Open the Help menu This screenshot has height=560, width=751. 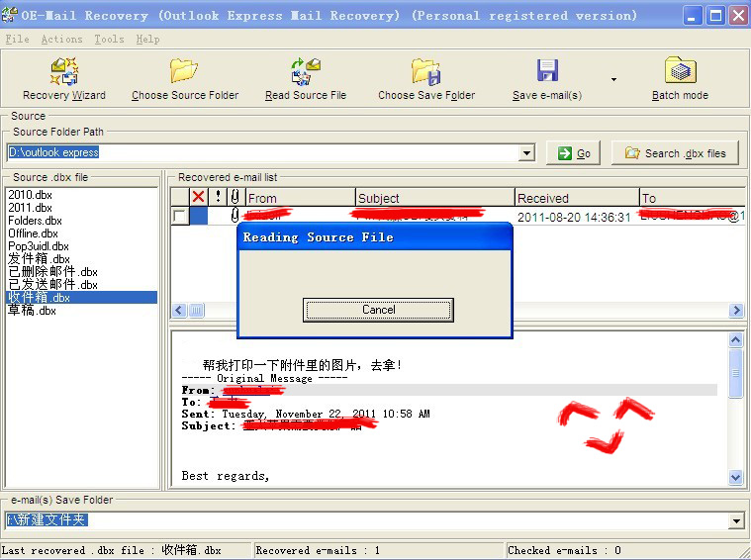click(147, 39)
